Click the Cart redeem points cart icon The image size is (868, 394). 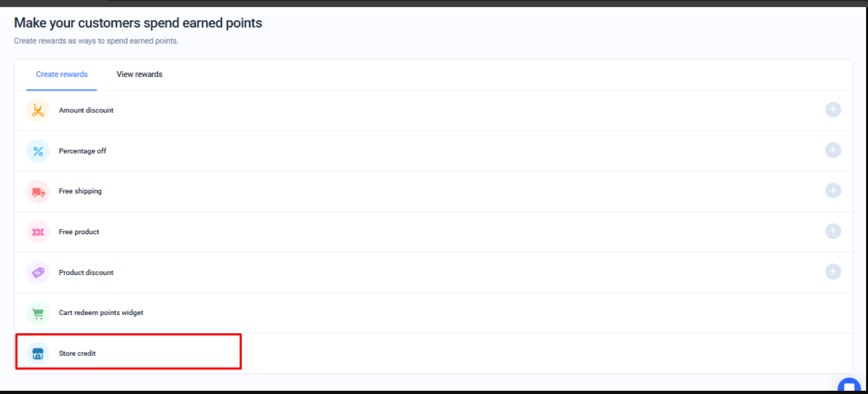[x=38, y=313]
